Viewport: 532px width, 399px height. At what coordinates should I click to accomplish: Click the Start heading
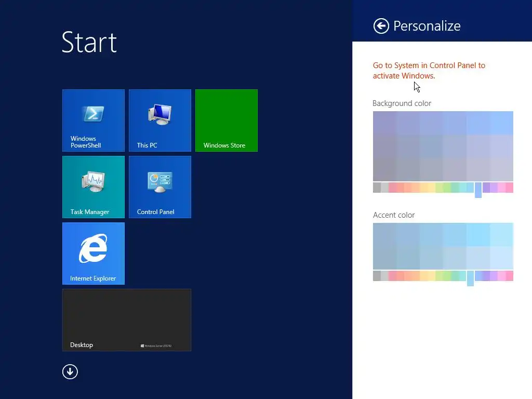pos(89,42)
